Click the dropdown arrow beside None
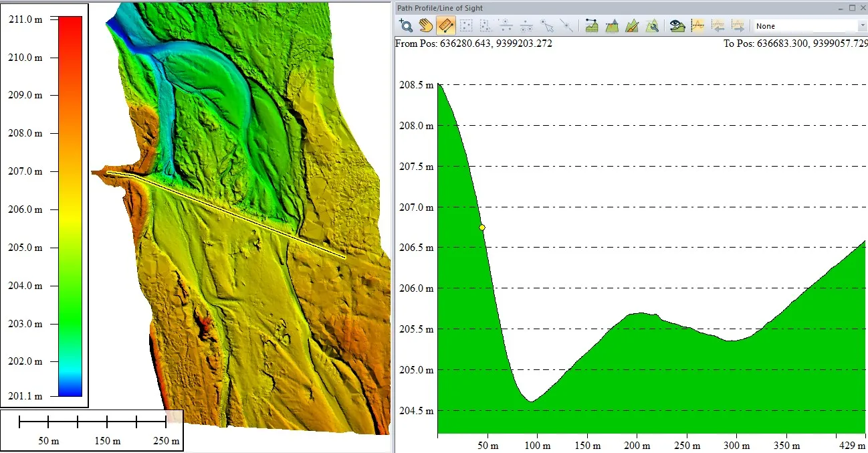 (862, 26)
